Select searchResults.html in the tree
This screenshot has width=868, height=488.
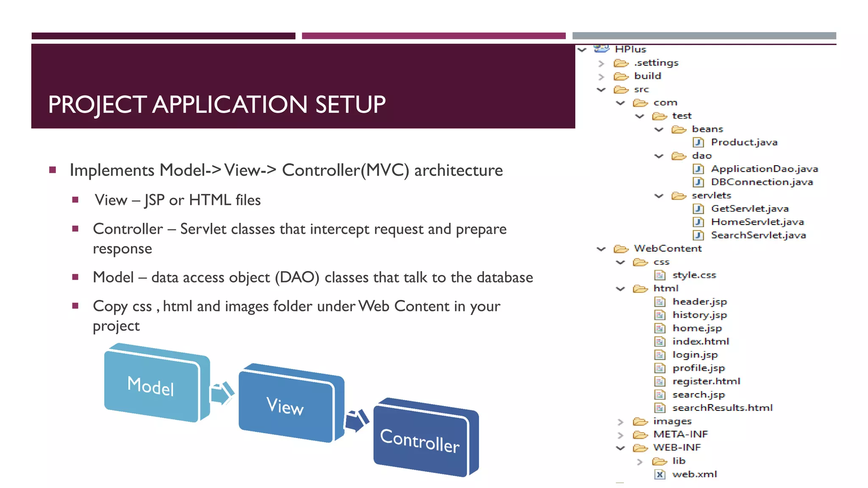(722, 408)
